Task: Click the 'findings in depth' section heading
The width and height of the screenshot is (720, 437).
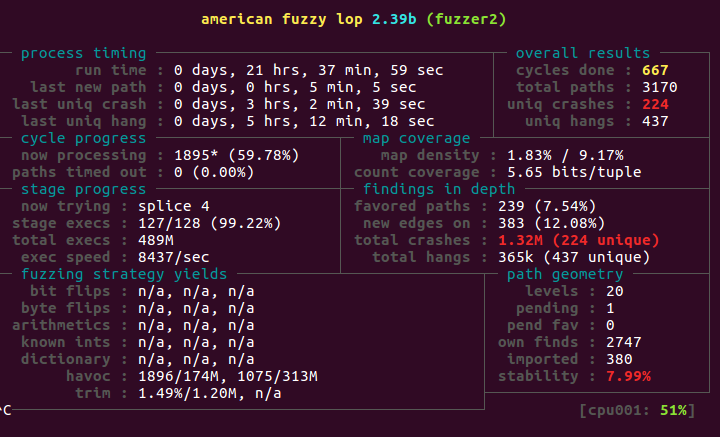Action: click(x=439, y=189)
